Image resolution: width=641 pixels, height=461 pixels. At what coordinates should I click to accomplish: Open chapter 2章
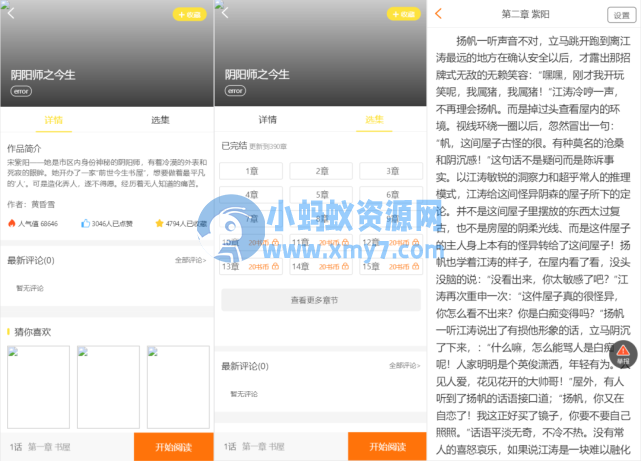pos(321,171)
